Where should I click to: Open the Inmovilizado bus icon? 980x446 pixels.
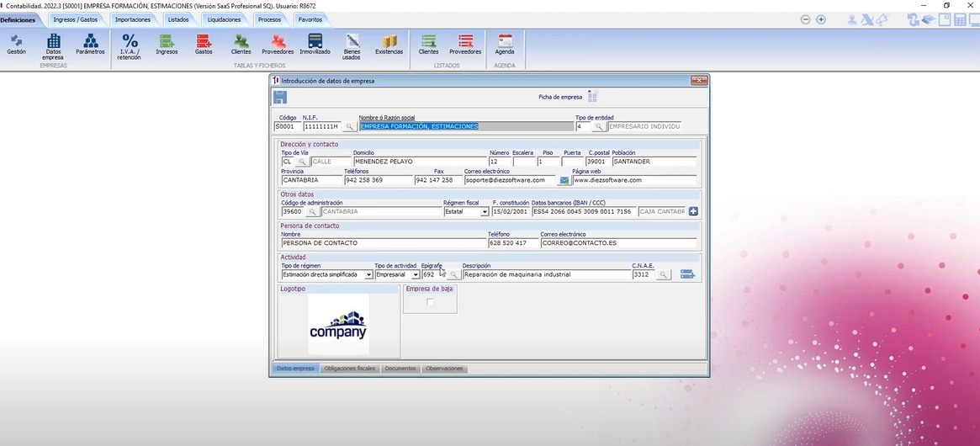[315, 44]
